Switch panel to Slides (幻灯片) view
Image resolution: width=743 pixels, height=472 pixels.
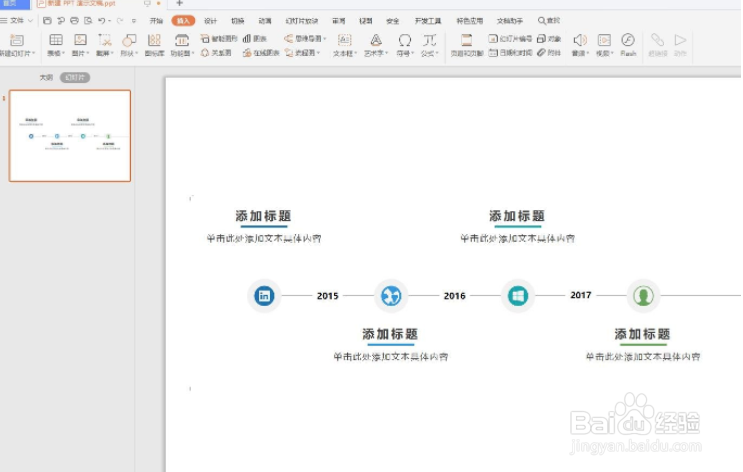click(75, 77)
